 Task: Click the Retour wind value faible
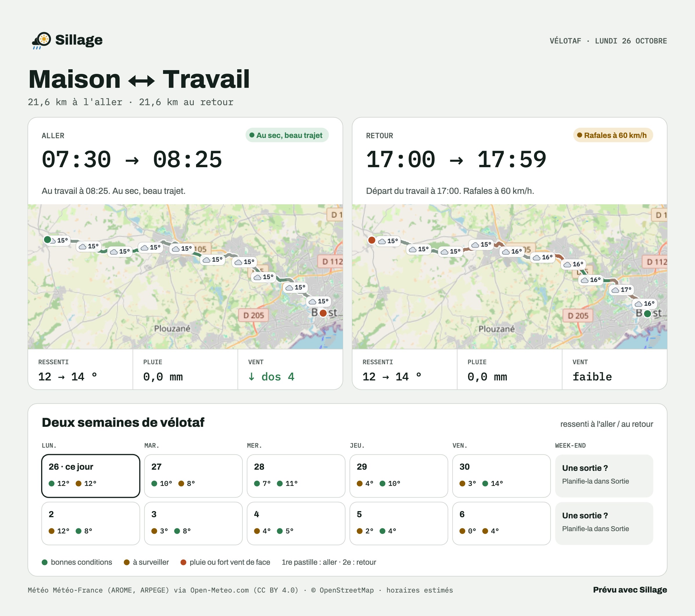(x=592, y=377)
